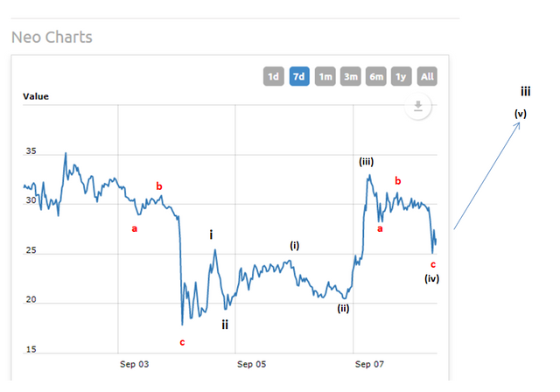
Task: Select the highlighted 7d range
Action: 299,76
